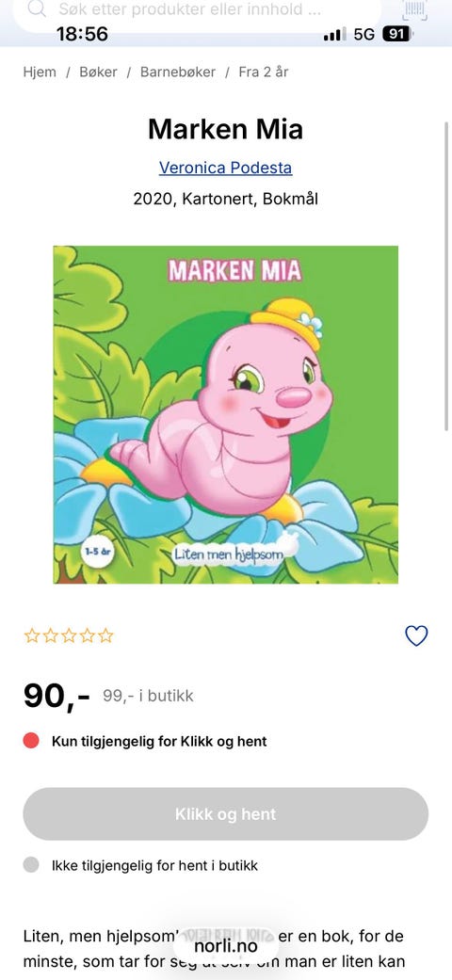Give five-star rating using last star
The height and width of the screenshot is (980, 452).
point(106,635)
